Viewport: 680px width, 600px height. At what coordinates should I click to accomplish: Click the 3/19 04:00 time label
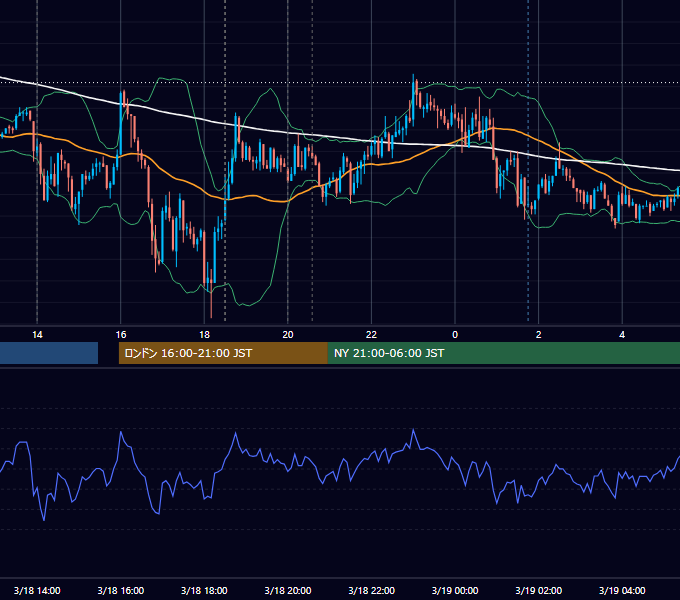click(622, 590)
